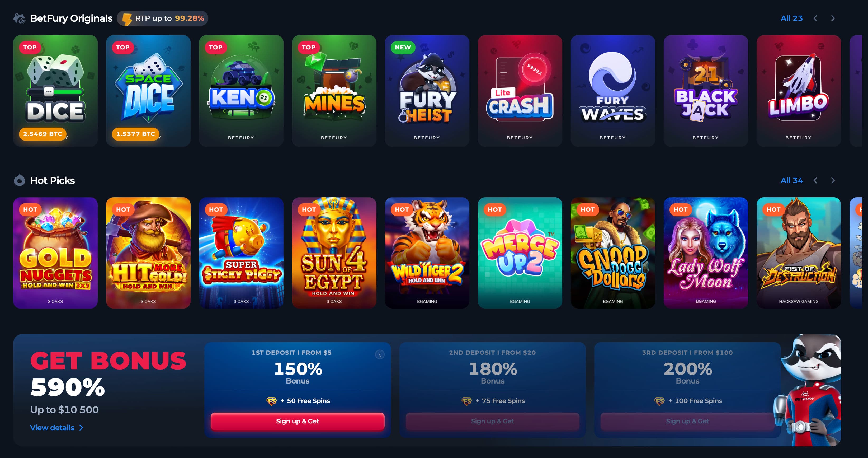Click the FS coin icon beside 50 Free Spins
868x458 pixels.
point(272,401)
